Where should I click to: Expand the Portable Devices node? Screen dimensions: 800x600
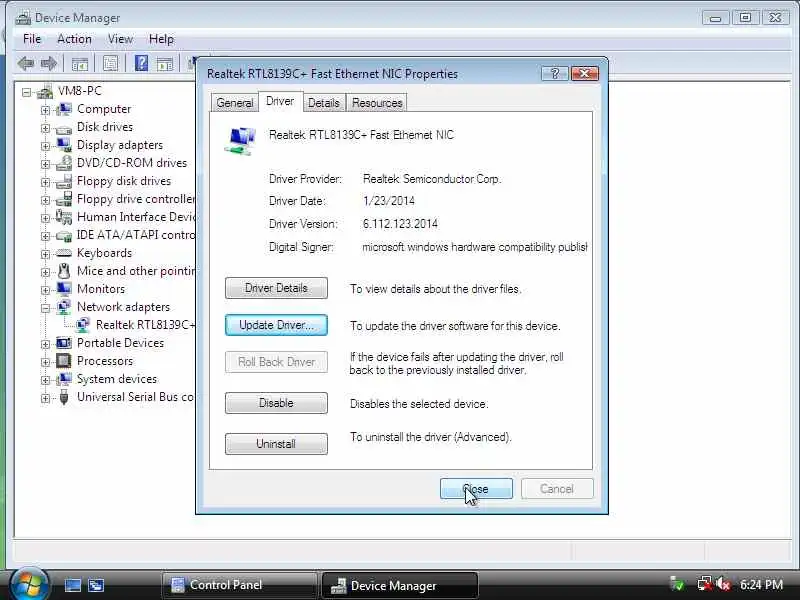pyautogui.click(x=45, y=344)
